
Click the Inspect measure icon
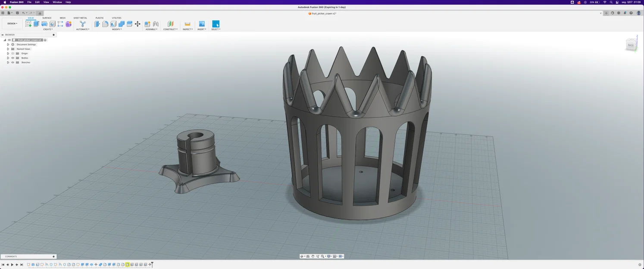point(188,24)
